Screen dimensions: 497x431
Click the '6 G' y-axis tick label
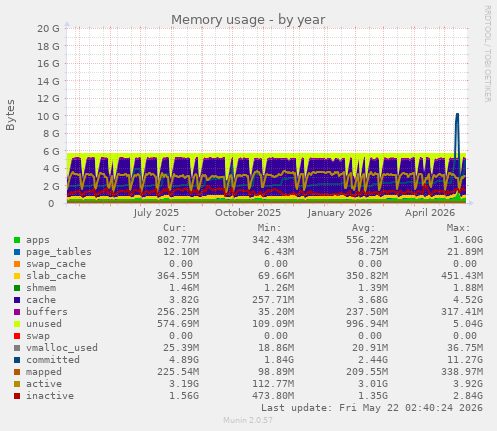point(51,151)
